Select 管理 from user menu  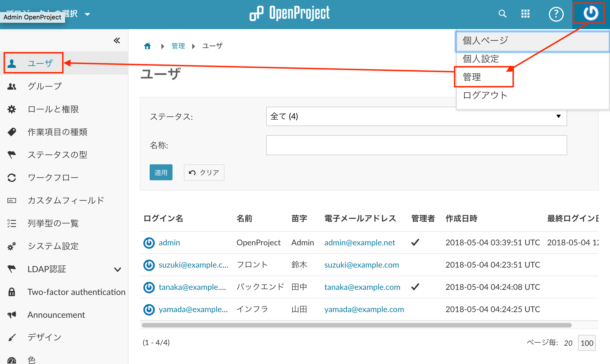tap(472, 77)
